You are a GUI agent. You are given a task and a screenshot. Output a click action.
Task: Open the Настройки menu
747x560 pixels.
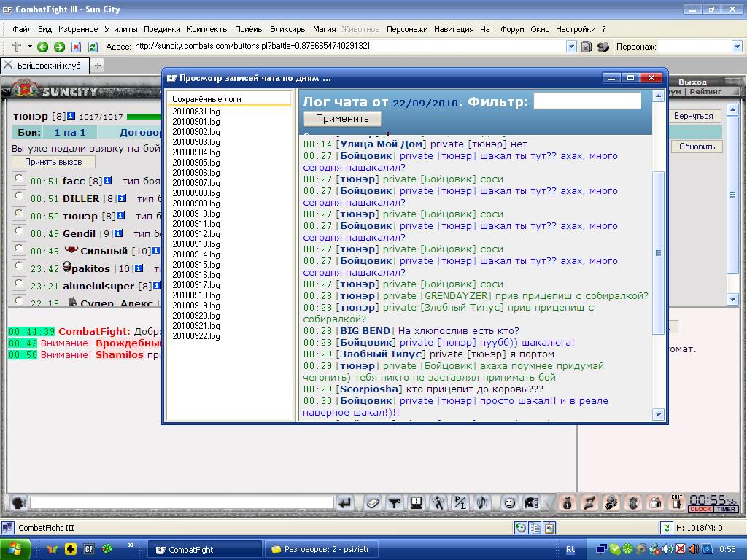576,29
